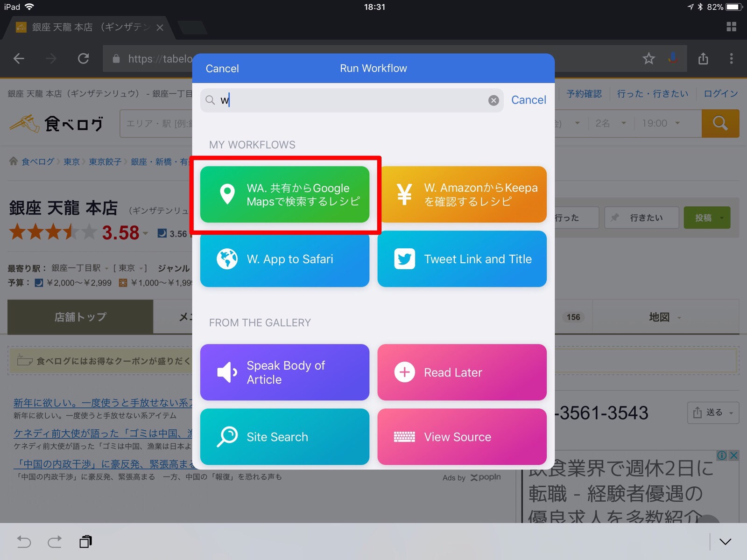Tap the microphone voice search icon

pyautogui.click(x=673, y=58)
